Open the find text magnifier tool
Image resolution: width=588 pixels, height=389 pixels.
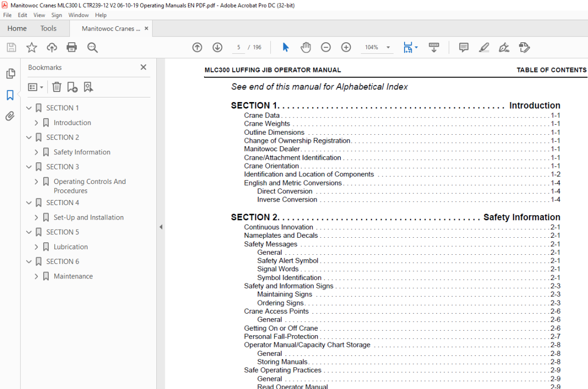pos(92,48)
